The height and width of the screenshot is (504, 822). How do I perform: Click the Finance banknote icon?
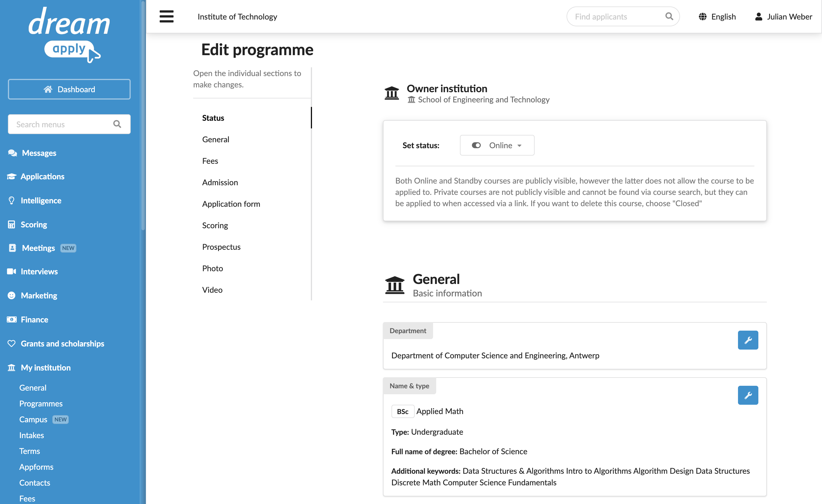12,320
